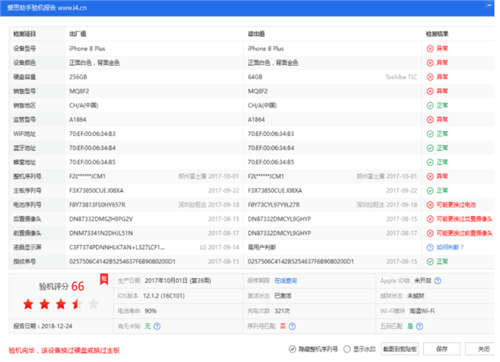Select the read-value text 需用户判断
Viewport: 500px width, 362px height.
[262, 247]
